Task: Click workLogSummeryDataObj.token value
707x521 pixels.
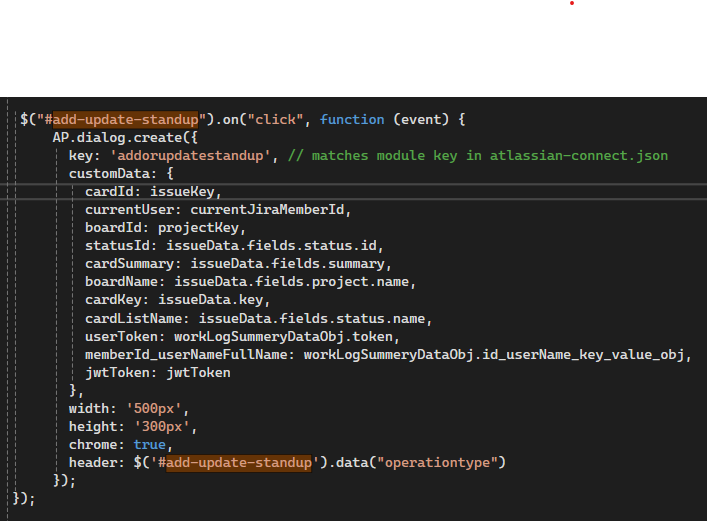Action: [x=283, y=337]
